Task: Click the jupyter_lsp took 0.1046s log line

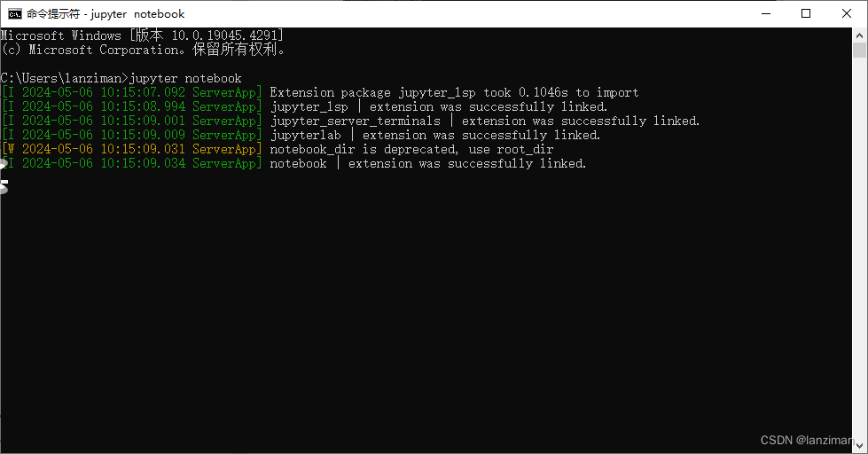Action: click(x=320, y=92)
